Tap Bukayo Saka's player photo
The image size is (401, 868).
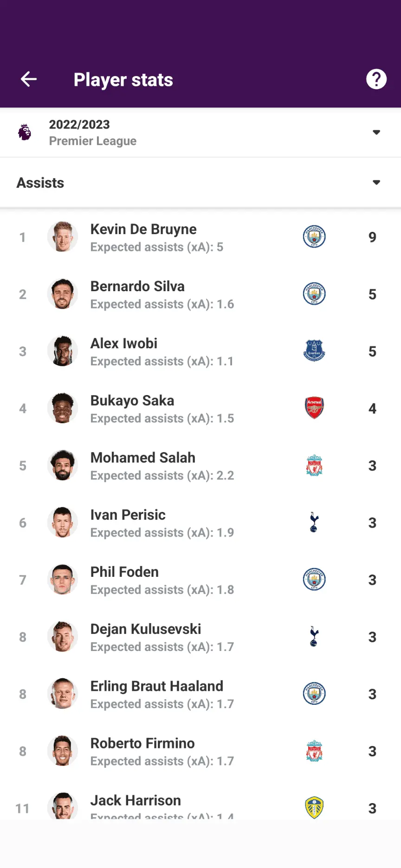click(x=63, y=408)
